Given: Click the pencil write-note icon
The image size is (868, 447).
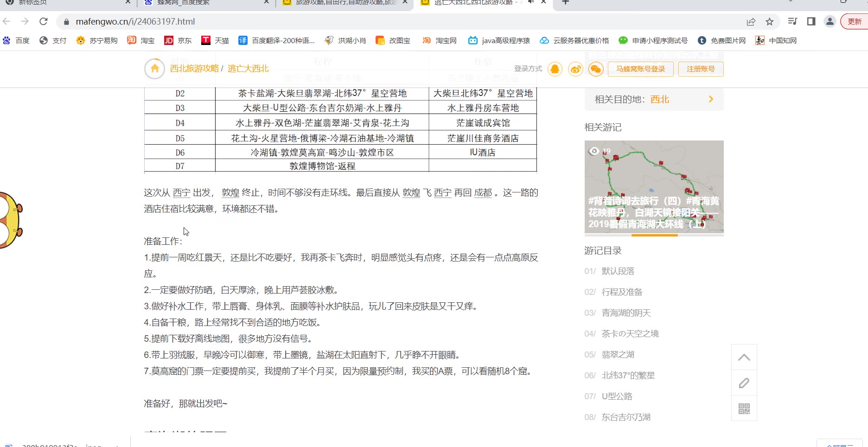Looking at the screenshot, I should coord(744,383).
